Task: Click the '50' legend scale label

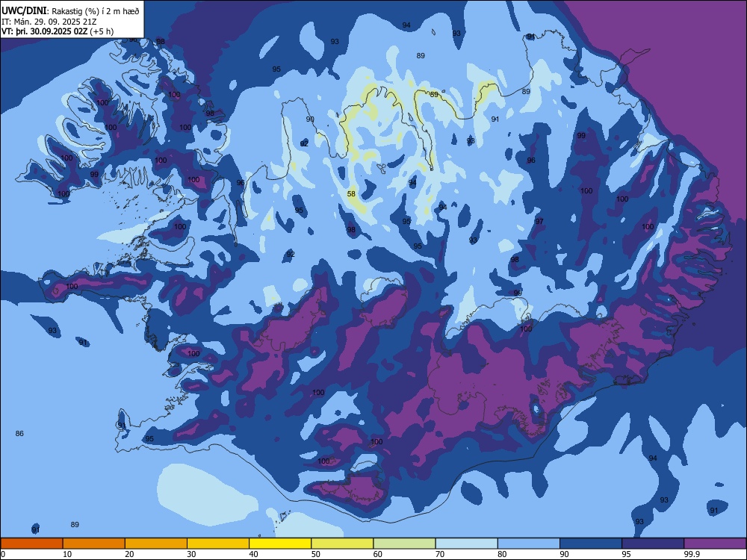Action: [316, 554]
